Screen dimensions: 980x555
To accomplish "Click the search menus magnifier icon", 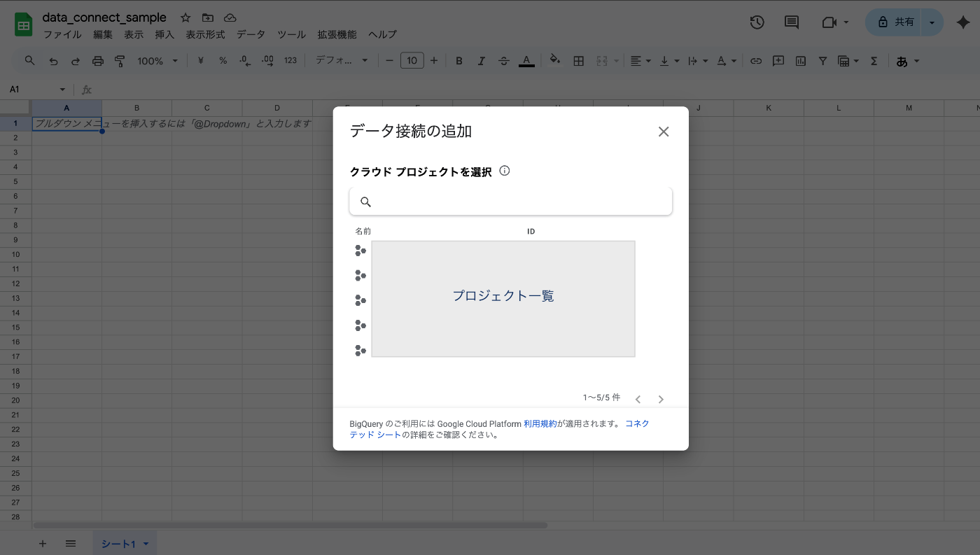I will tap(29, 61).
